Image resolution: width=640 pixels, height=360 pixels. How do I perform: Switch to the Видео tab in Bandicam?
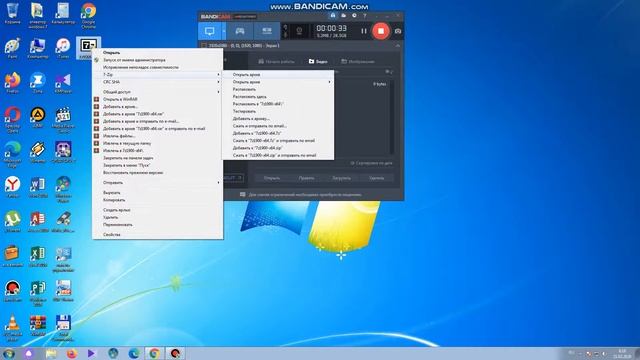(x=318, y=62)
